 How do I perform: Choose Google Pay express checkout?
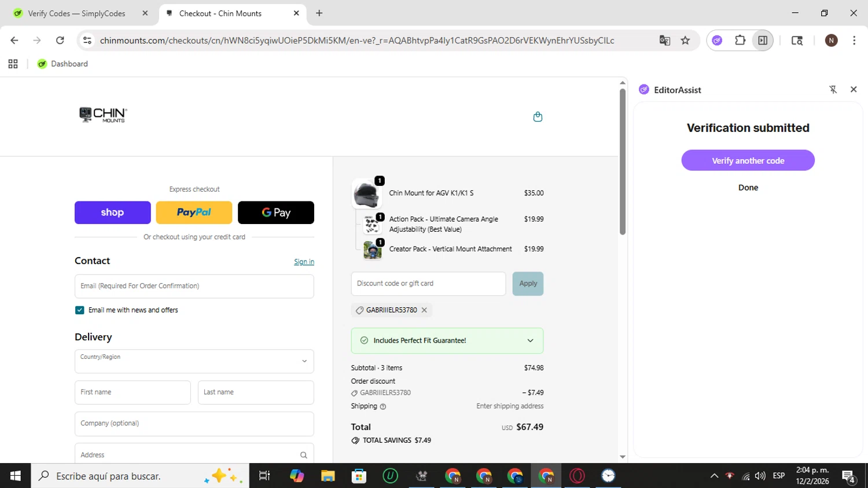point(276,212)
